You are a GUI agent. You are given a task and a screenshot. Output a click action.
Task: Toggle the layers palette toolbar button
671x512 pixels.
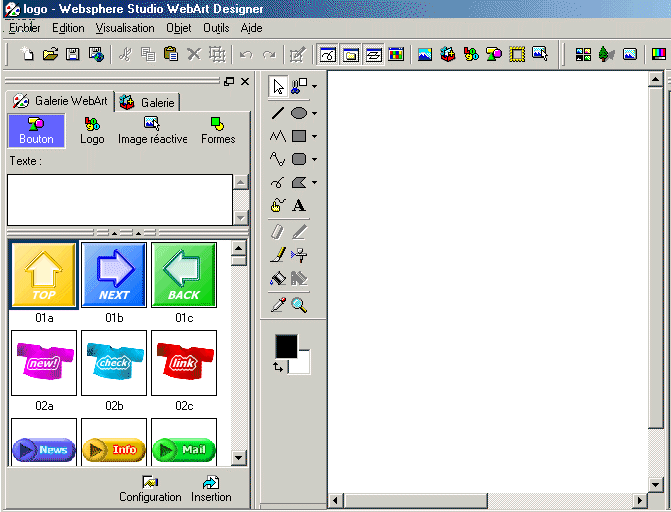pyautogui.click(x=374, y=54)
